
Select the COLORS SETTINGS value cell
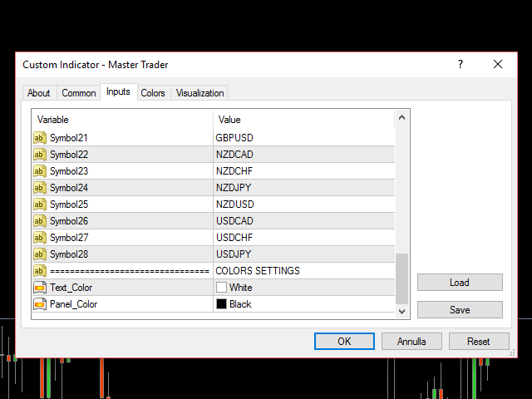(x=304, y=271)
